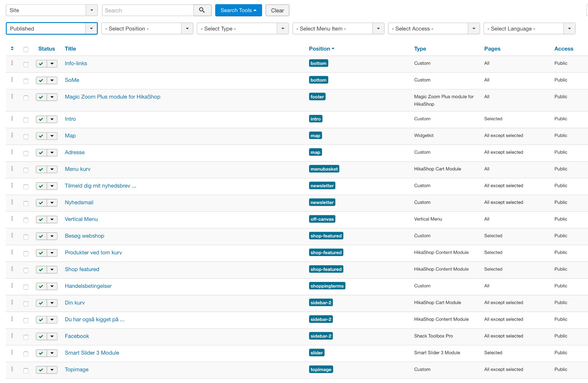The image size is (588, 383).
Task: Sort modules by Title column header
Action: 70,49
